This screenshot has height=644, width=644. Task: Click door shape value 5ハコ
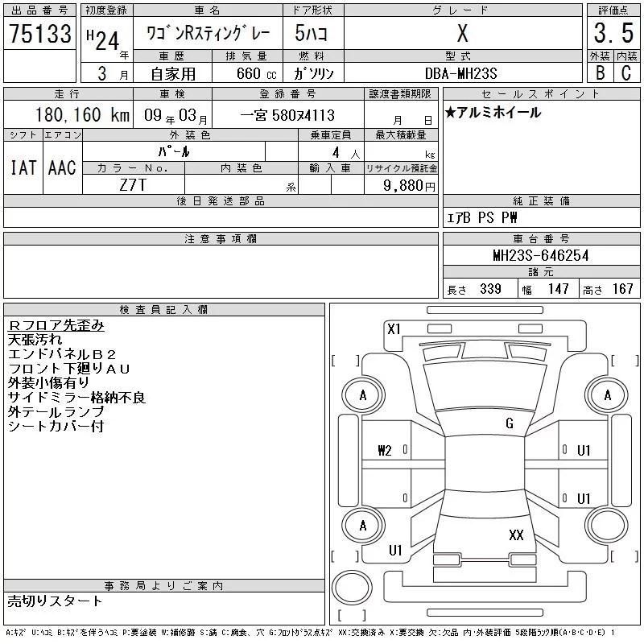312,33
